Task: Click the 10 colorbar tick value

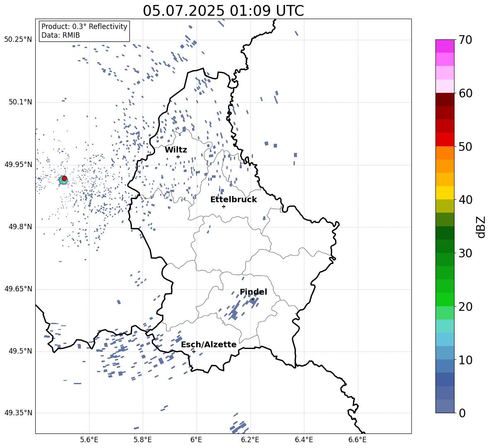Action: pos(465,360)
